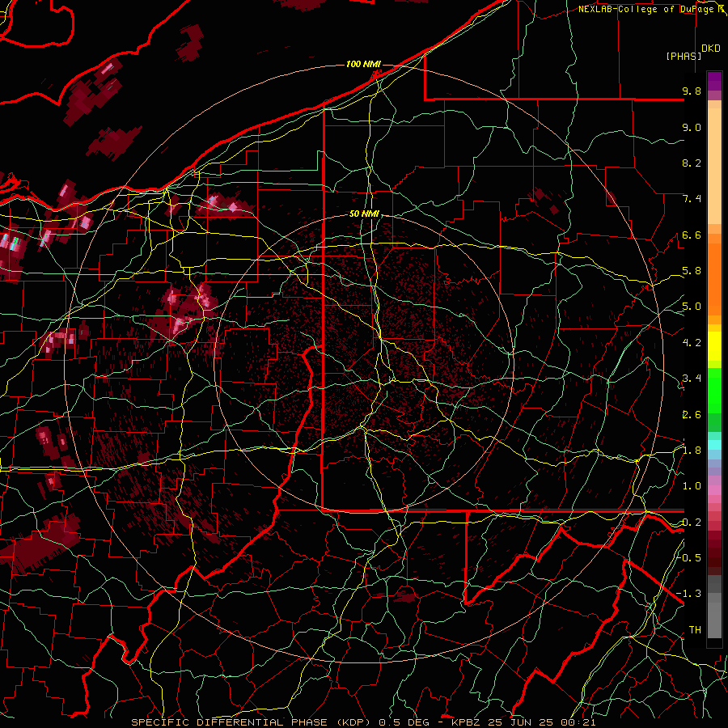This screenshot has width=728, height=728.
Task: Click the 6.6 value on the color scale
Action: (x=692, y=235)
